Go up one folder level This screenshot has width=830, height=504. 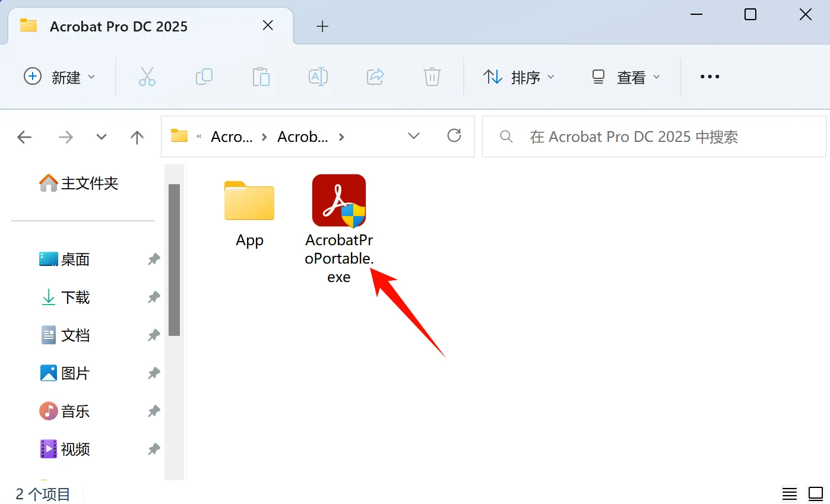click(x=137, y=137)
